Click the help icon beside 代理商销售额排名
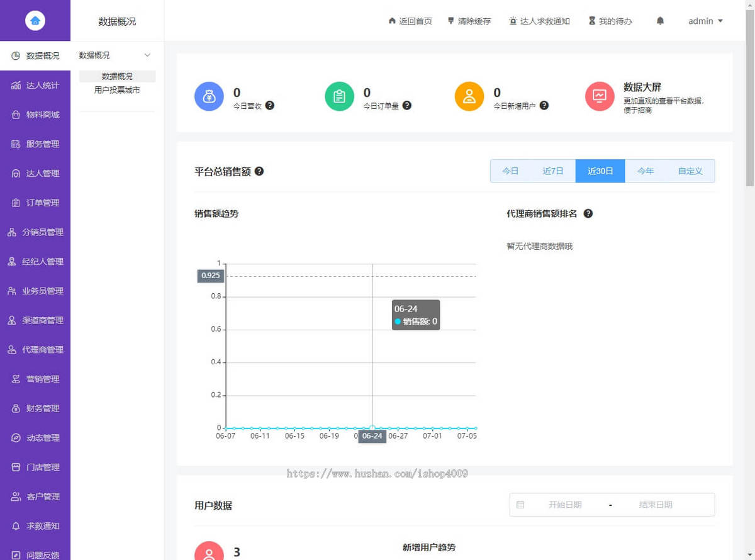Viewport: 755px width, 560px height. 588,213
